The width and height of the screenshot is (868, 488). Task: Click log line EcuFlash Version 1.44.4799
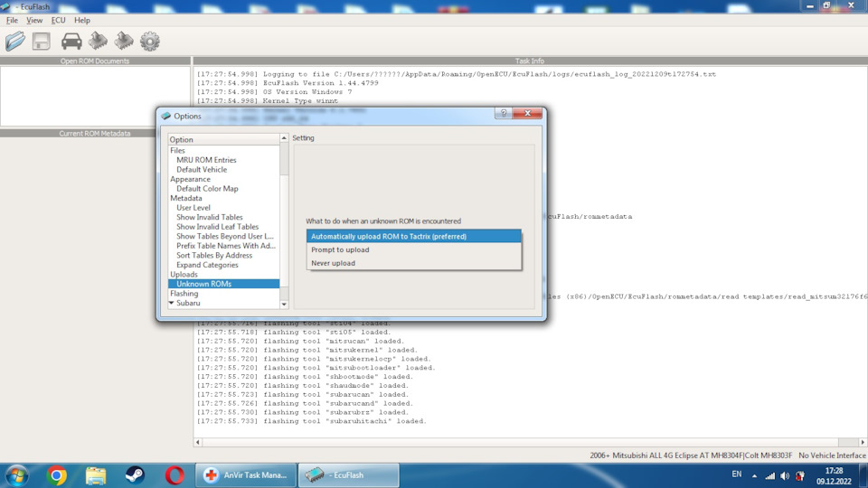click(288, 83)
